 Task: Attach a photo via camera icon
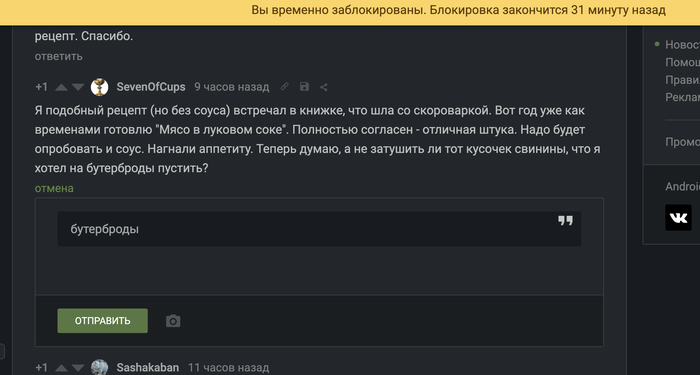coord(173,321)
